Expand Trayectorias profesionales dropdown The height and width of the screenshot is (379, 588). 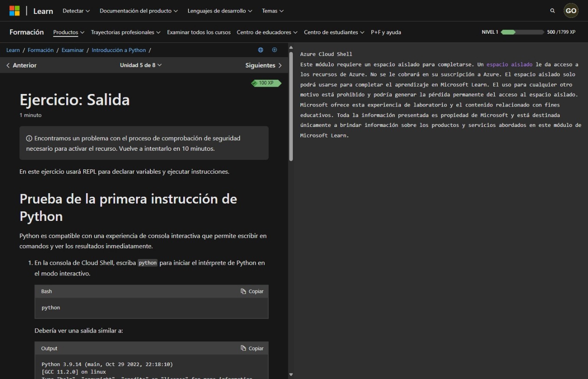tap(126, 32)
